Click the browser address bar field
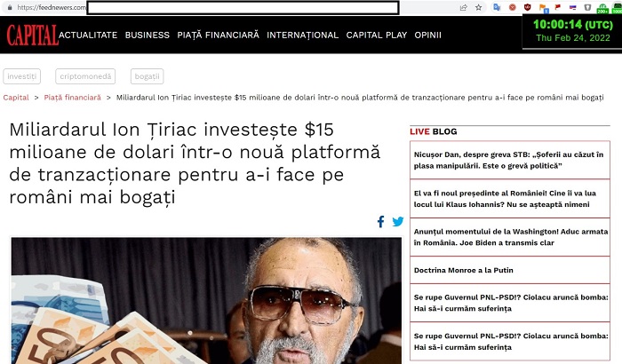Screen dimensions: 622x364 coord(243,7)
